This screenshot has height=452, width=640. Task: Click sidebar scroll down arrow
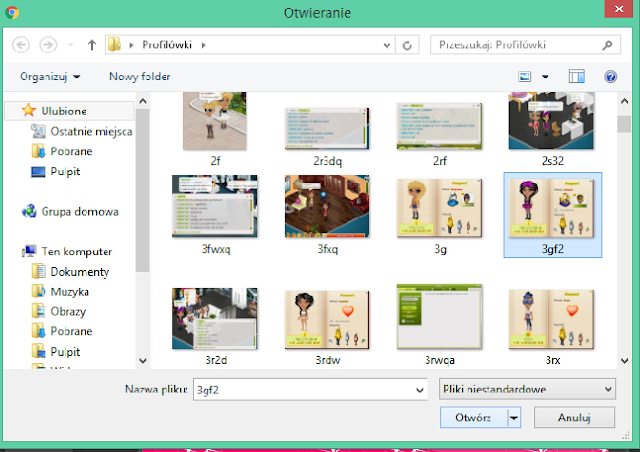[x=142, y=361]
